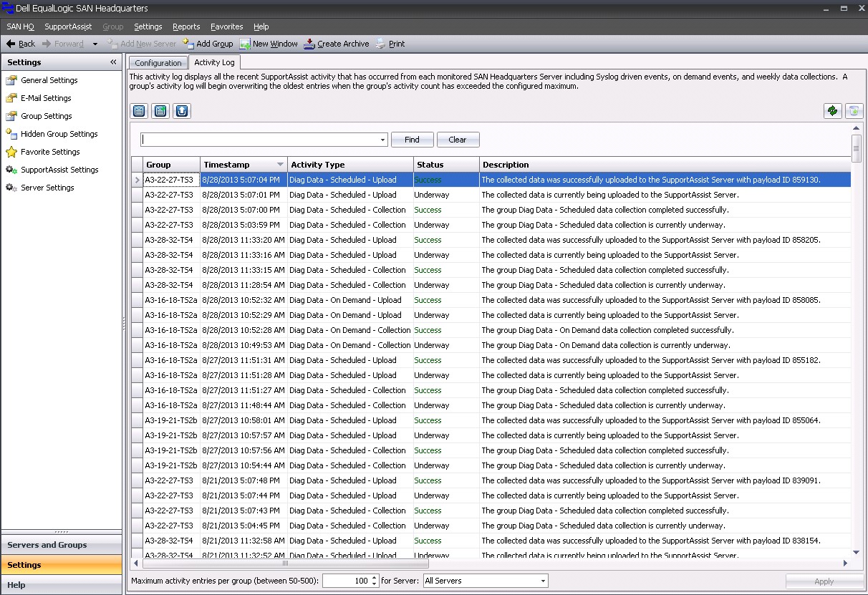Click the Back arrow icon
This screenshot has height=595, width=868.
(x=11, y=44)
